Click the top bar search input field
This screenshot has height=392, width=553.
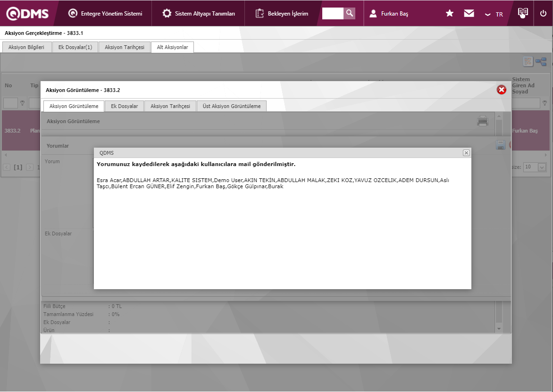click(x=332, y=13)
